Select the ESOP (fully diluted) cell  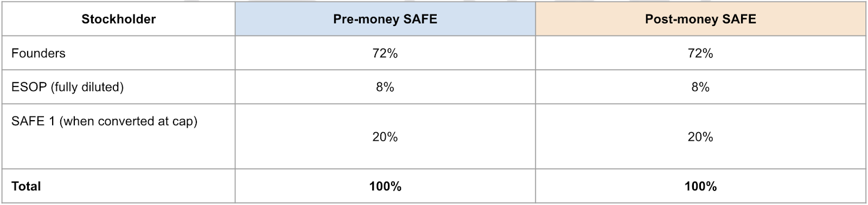point(118,87)
